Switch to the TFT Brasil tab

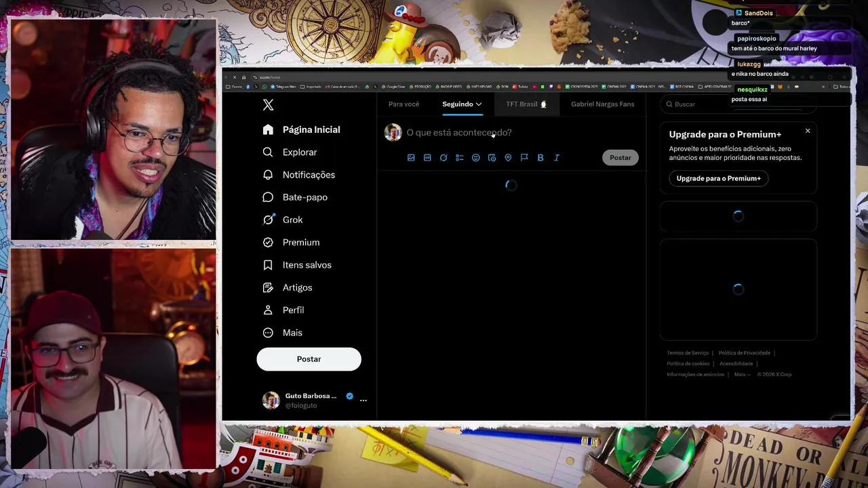(x=526, y=104)
